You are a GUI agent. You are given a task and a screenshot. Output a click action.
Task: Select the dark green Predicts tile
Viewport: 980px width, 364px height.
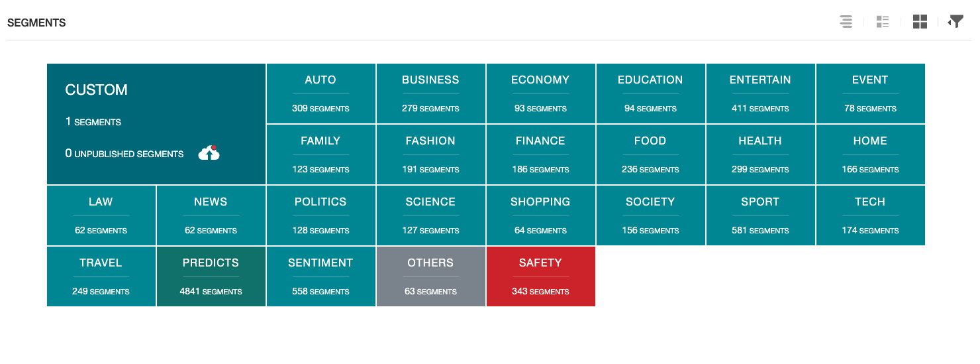click(x=211, y=276)
